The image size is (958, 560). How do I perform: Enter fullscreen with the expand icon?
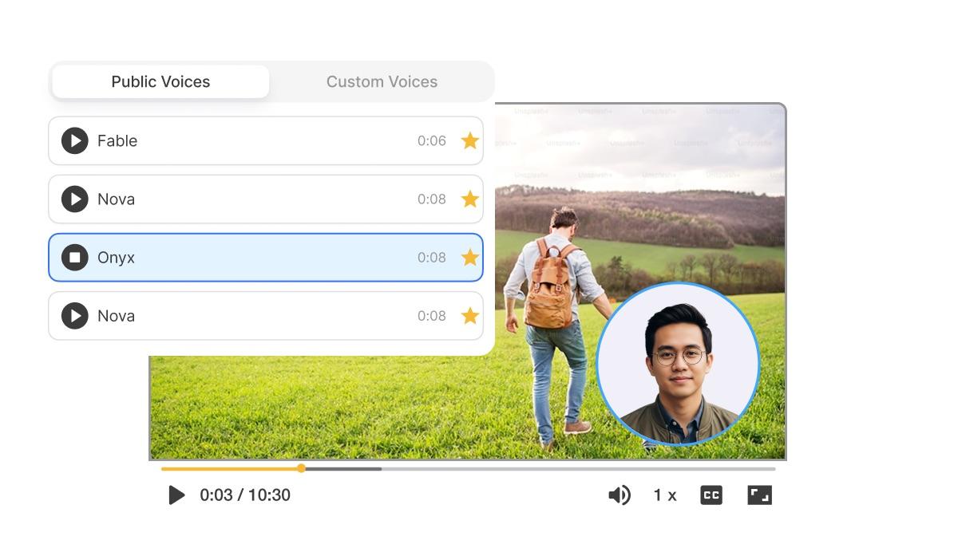[x=759, y=495]
